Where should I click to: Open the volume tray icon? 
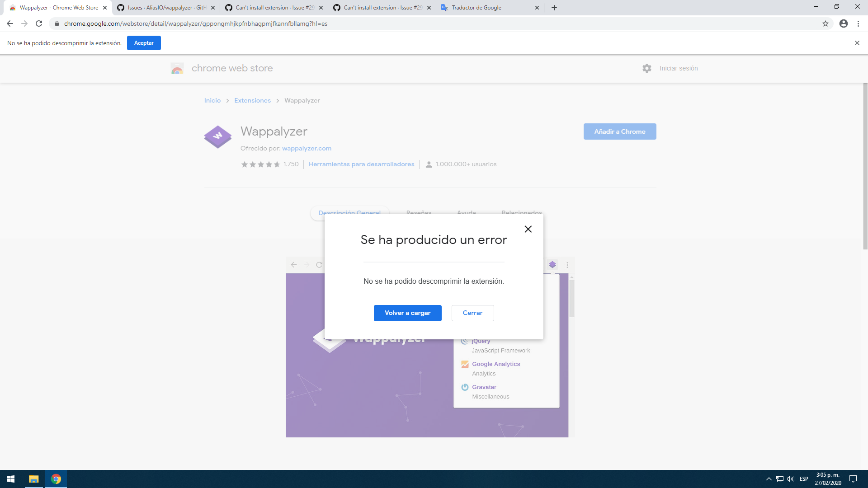pos(790,479)
